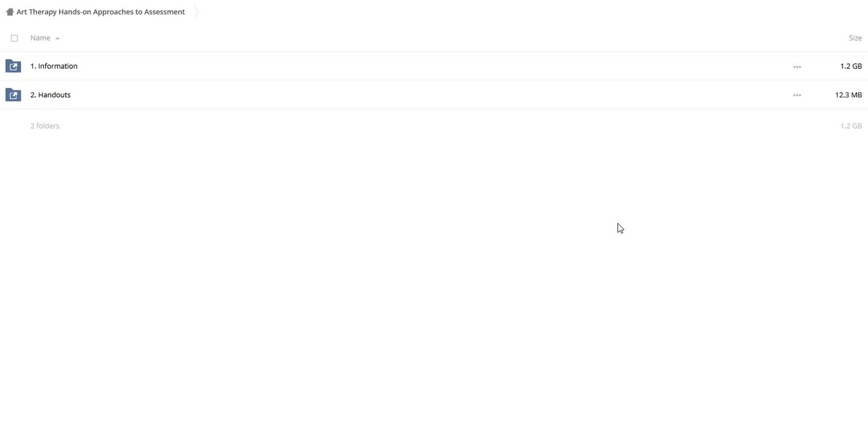
Task: Open more actions for 2. Handouts
Action: click(797, 95)
